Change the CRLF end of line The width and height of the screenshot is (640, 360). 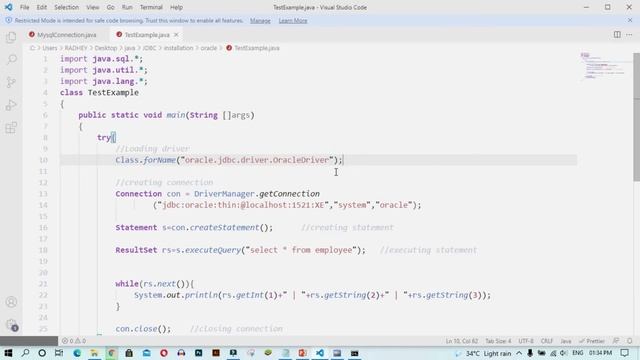547,341
